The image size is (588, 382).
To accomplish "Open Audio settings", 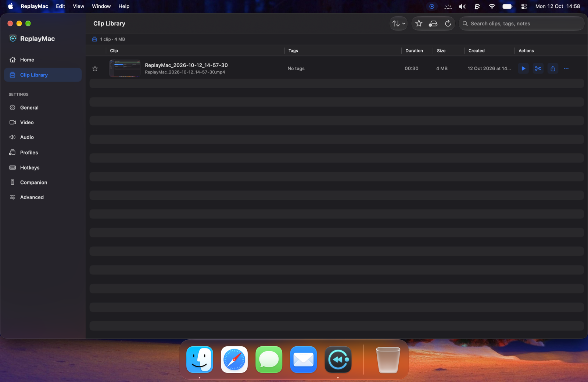I will (x=43, y=137).
